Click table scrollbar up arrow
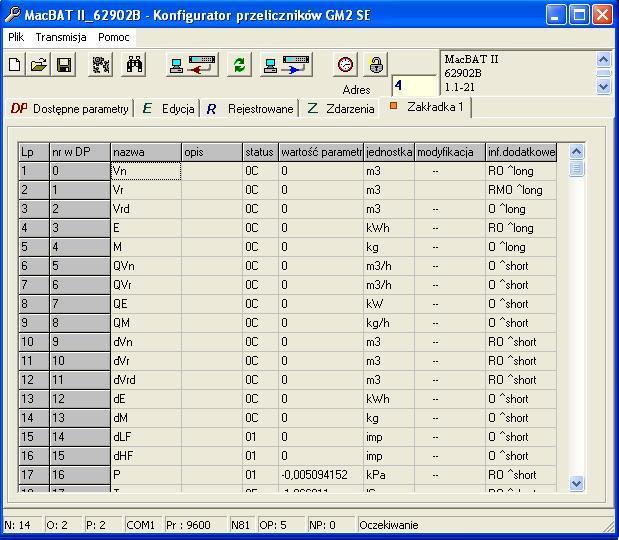This screenshot has width=619, height=540. (x=576, y=152)
